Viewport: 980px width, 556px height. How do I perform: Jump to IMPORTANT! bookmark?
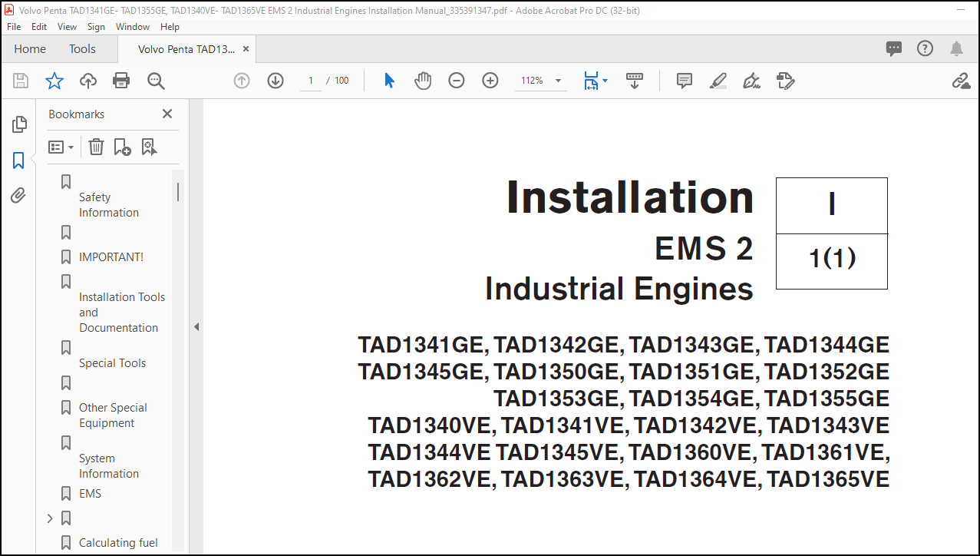pos(111,257)
